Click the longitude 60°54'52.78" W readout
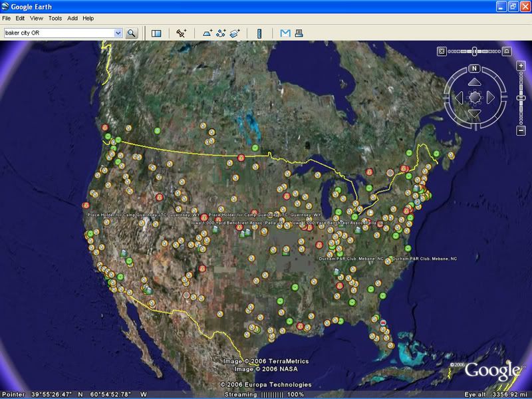 pos(119,394)
